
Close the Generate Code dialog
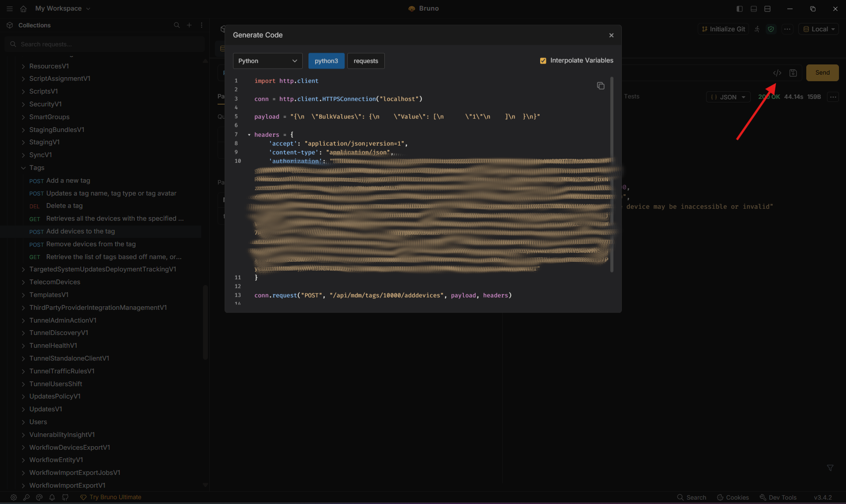point(611,35)
